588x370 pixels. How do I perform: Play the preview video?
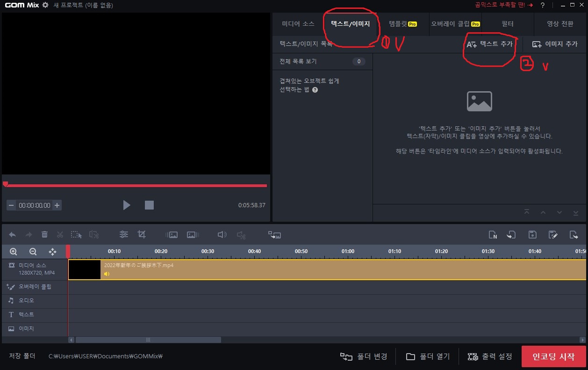pyautogui.click(x=127, y=205)
